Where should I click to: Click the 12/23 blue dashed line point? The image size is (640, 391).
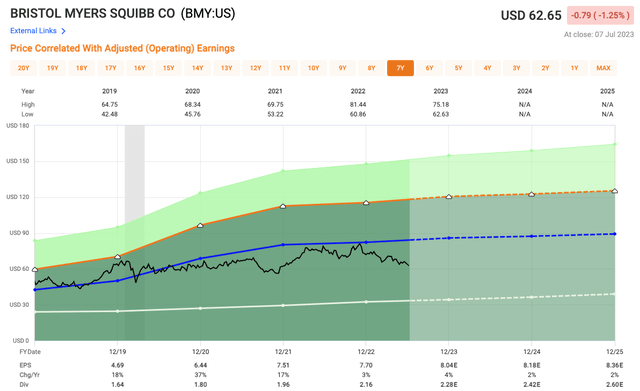[449, 238]
